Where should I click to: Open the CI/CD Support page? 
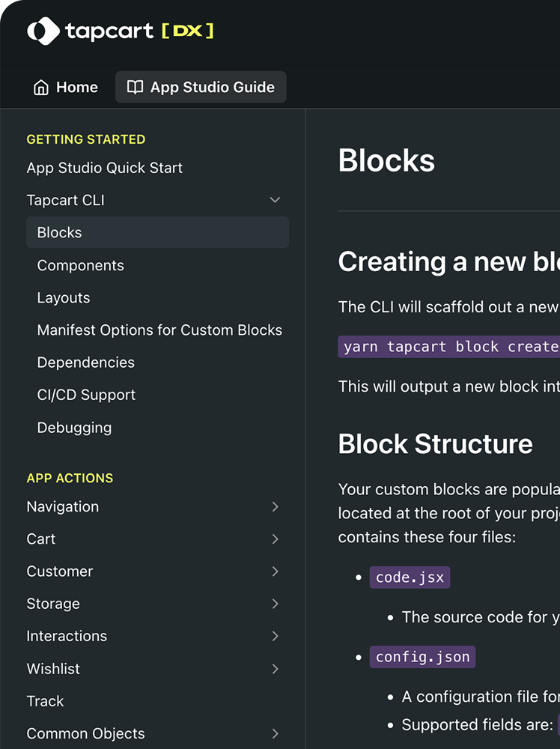(x=86, y=395)
